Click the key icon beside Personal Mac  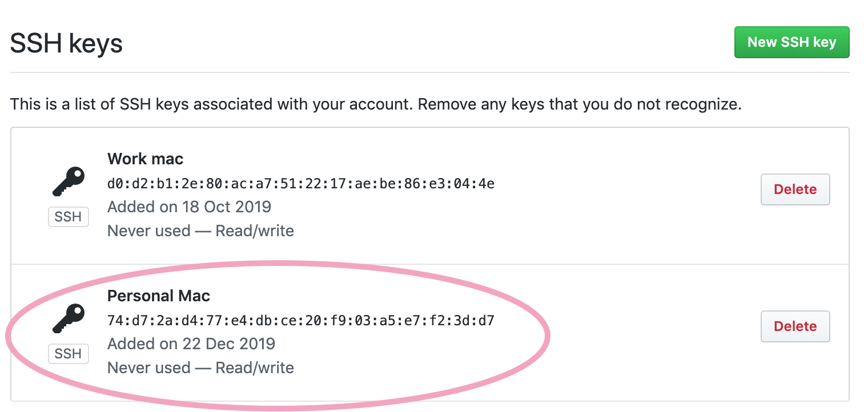coord(69,318)
